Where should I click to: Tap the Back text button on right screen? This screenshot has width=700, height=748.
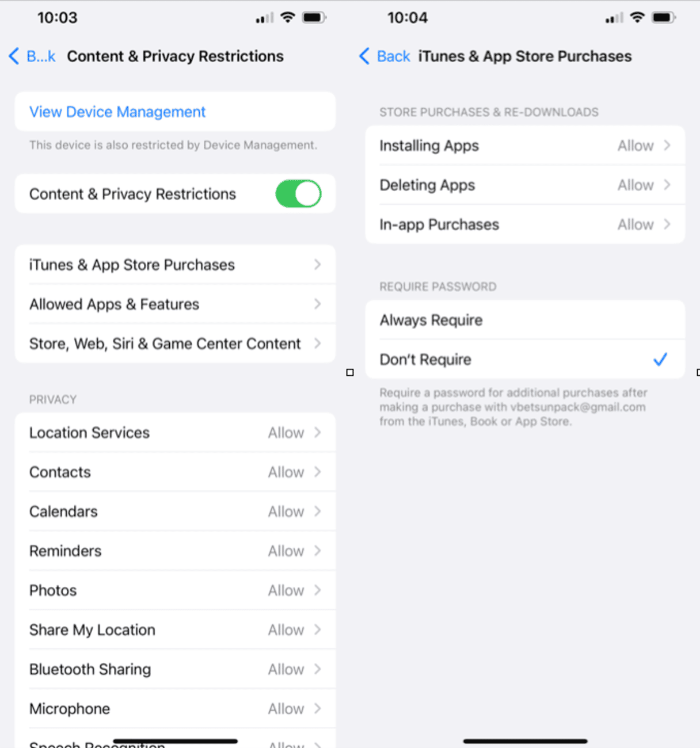point(394,56)
